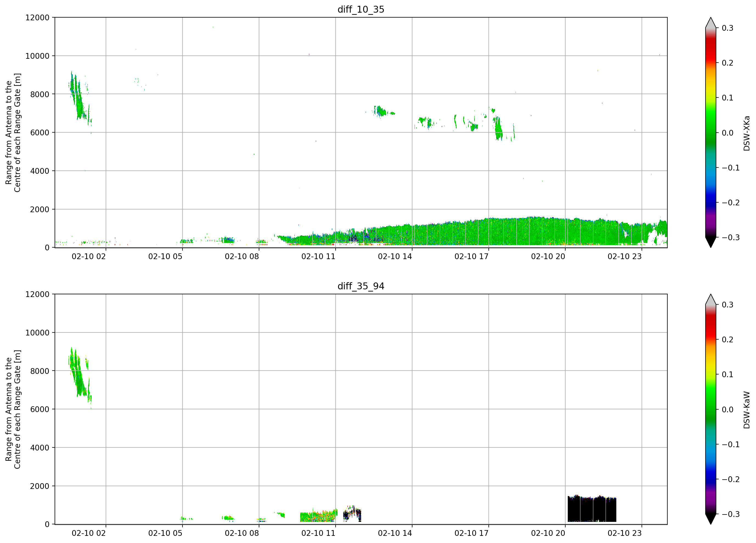The image size is (756, 543).
Task: Click the '0.3' tick on DSW-KaW colorbar
Action: click(727, 305)
